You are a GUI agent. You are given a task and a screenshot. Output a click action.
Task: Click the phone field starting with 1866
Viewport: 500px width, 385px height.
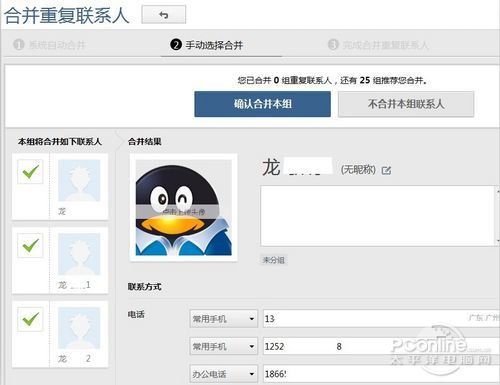tap(381, 374)
